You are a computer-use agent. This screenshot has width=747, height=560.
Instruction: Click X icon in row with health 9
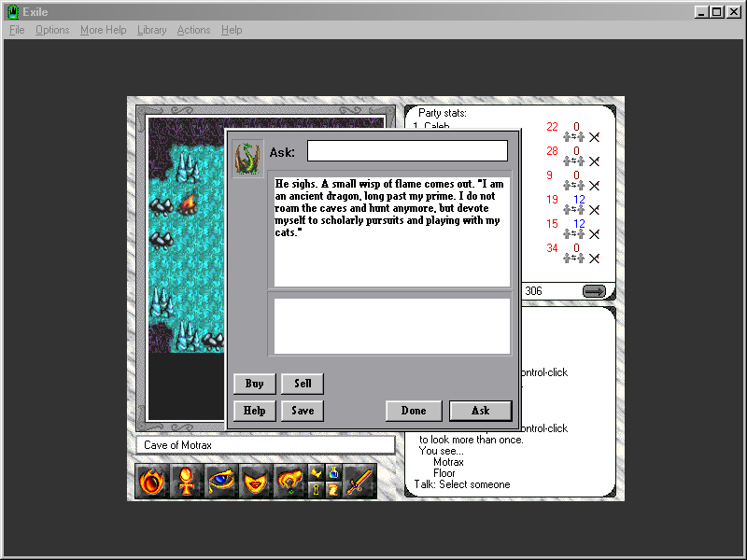click(x=594, y=186)
